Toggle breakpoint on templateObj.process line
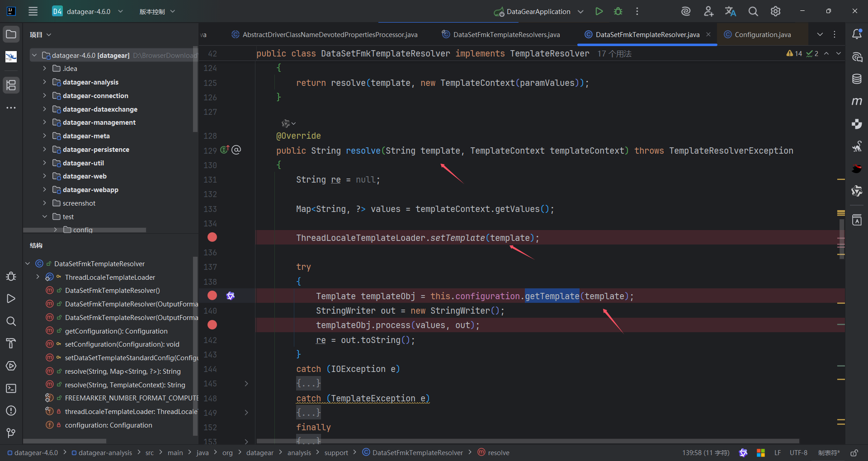The width and height of the screenshot is (868, 461). click(x=212, y=325)
